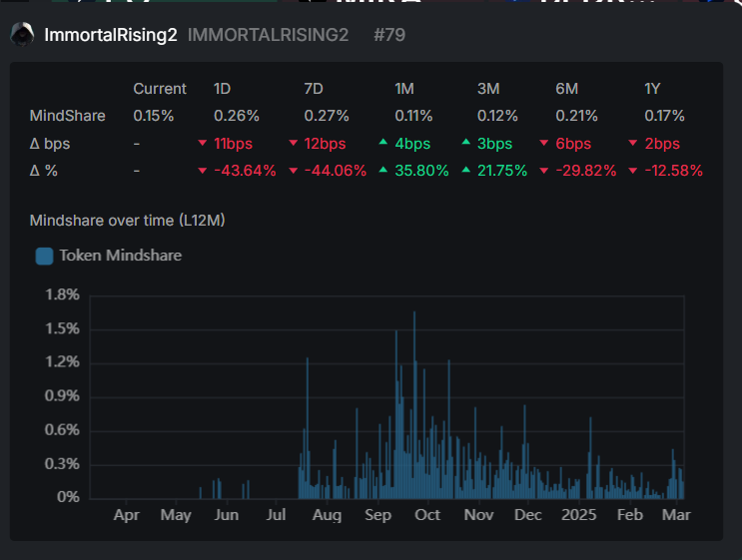The width and height of the screenshot is (742, 560).
Task: Click the Aug x-axis label
Action: [327, 515]
